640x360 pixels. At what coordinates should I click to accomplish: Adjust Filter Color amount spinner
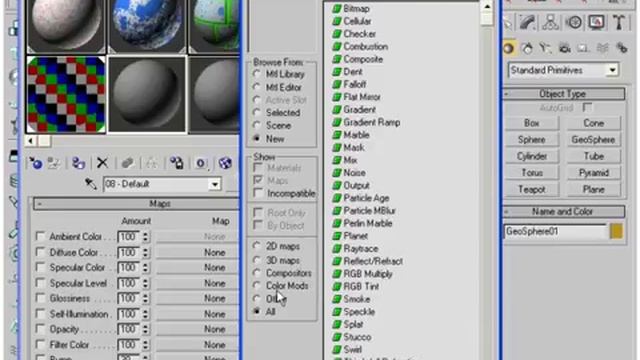point(146,345)
